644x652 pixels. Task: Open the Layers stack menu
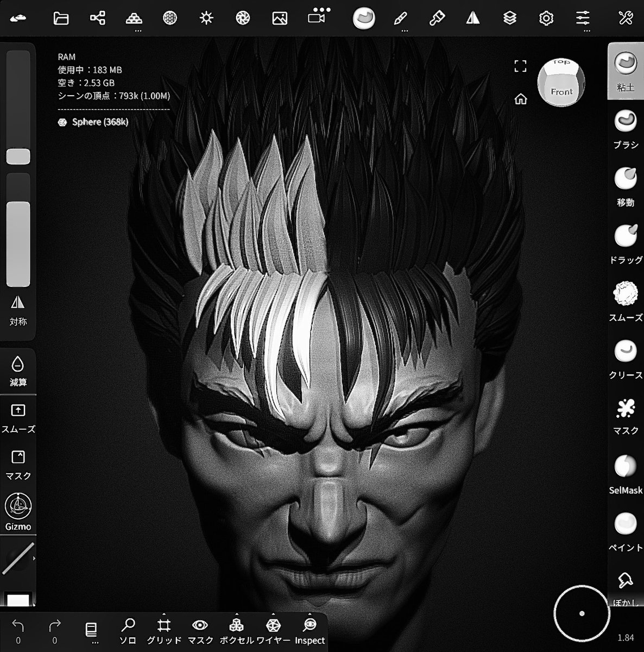tap(509, 18)
